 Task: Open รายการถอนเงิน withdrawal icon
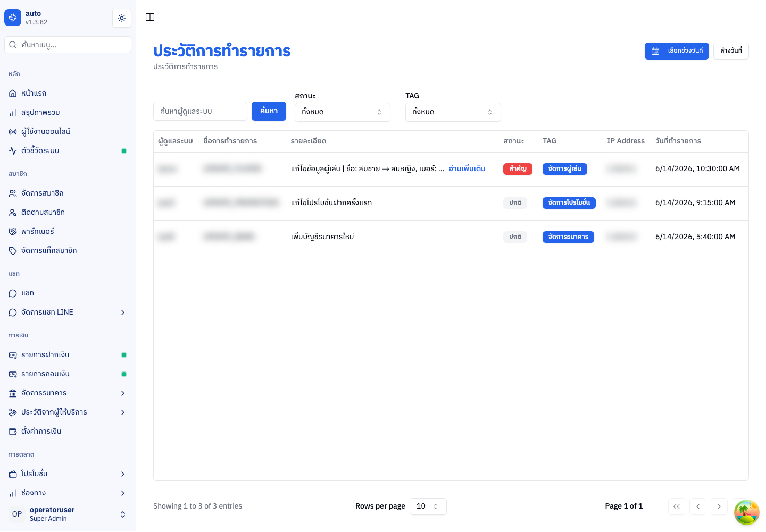point(13,374)
